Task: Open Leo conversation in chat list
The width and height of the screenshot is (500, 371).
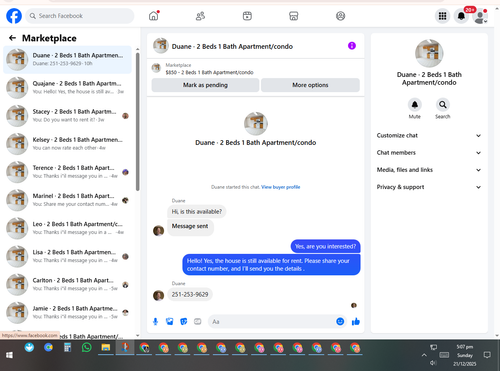Action: click(67, 228)
